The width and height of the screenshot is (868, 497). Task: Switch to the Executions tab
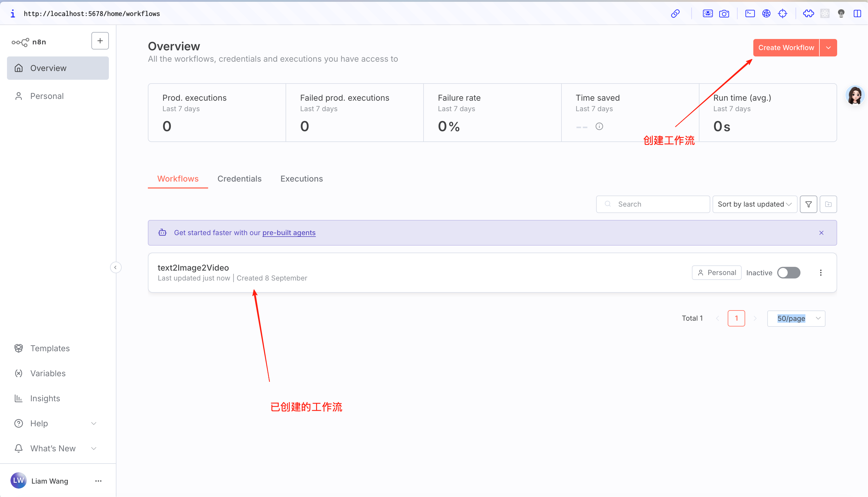[x=301, y=179]
